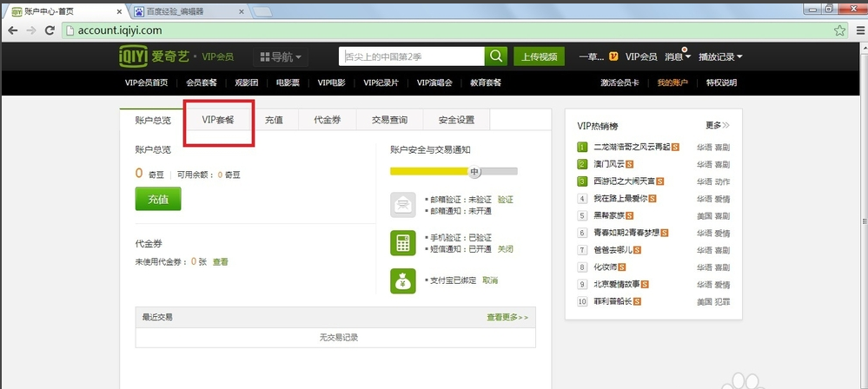This screenshot has height=389, width=868.
Task: Click the Baidu paw tab favicon
Action: click(x=138, y=11)
